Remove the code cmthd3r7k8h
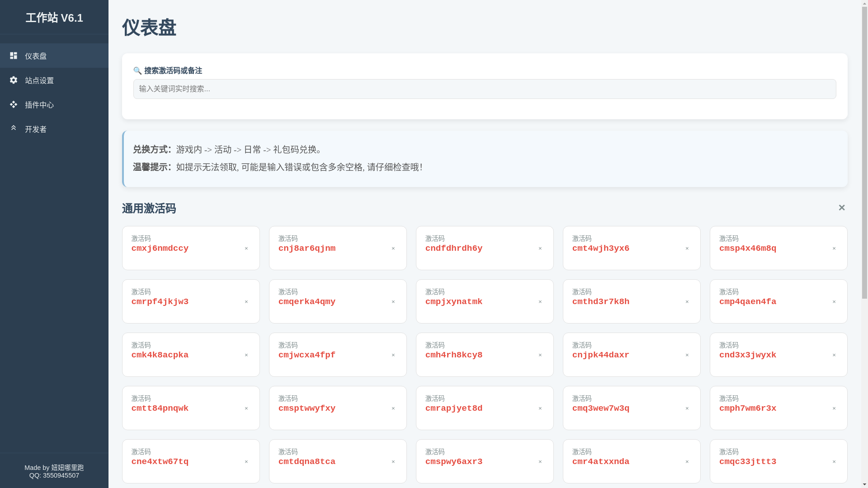The image size is (868, 488). pyautogui.click(x=687, y=302)
